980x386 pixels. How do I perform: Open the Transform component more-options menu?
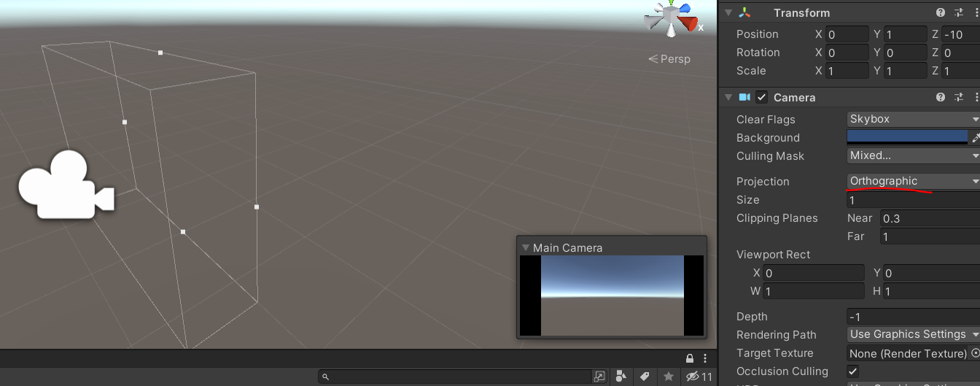coord(976,12)
